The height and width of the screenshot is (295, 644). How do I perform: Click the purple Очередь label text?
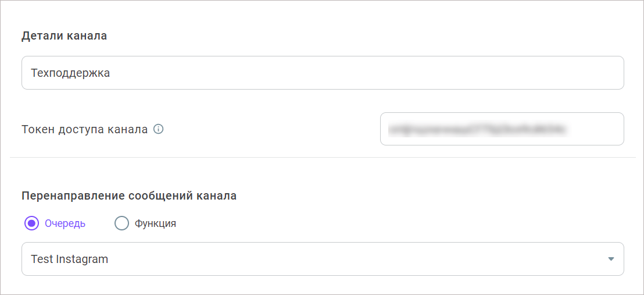[65, 224]
